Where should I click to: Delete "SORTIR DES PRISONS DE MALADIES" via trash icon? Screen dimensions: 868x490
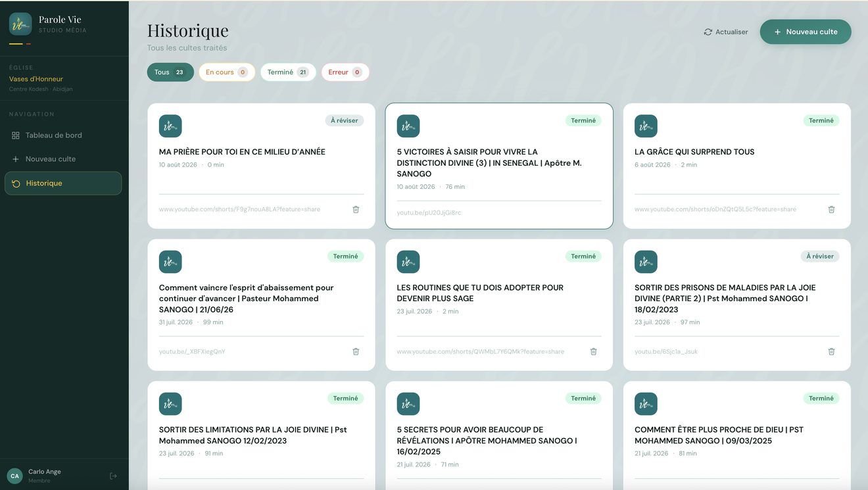point(831,351)
